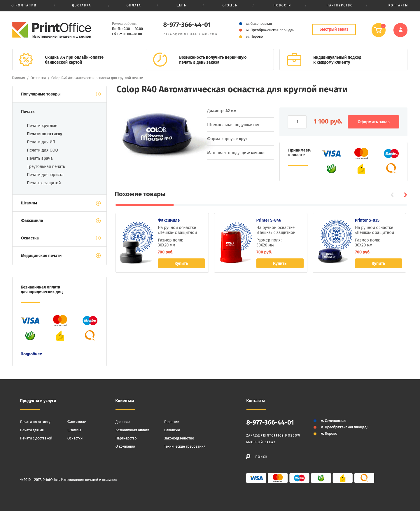420x511 pixels.
Task: Click the PrintOffice logo
Action: (x=52, y=30)
